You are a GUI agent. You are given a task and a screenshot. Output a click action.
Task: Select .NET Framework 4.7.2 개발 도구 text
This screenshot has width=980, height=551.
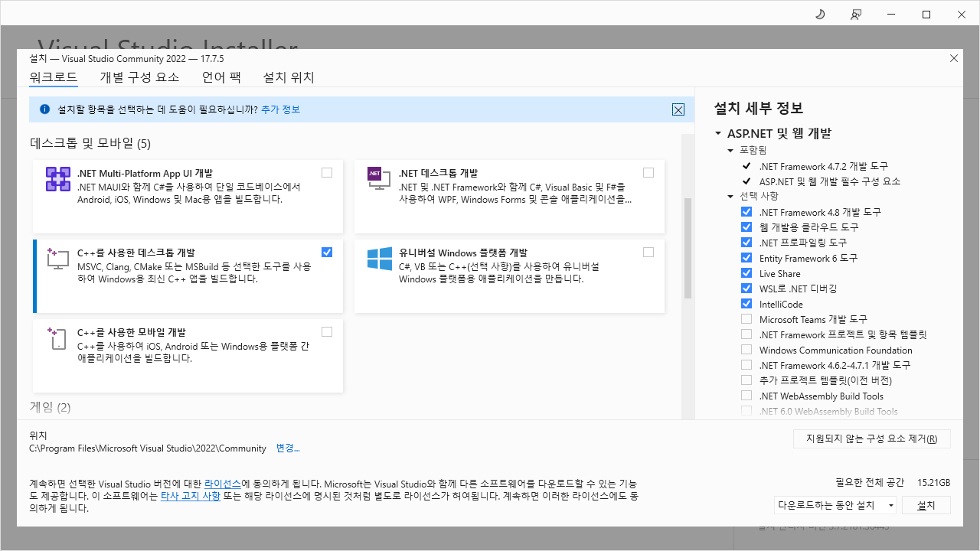pyautogui.click(x=824, y=166)
